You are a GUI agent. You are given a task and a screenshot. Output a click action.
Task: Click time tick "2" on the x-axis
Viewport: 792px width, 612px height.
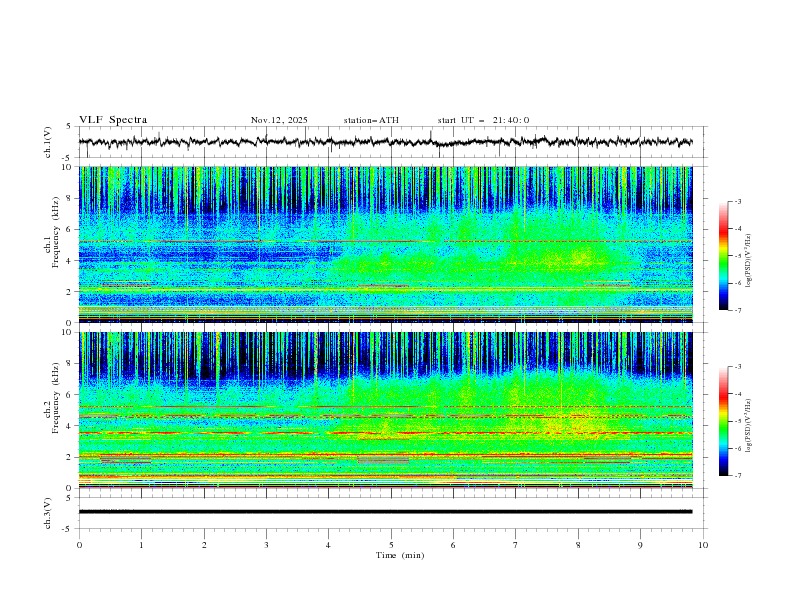(x=204, y=545)
